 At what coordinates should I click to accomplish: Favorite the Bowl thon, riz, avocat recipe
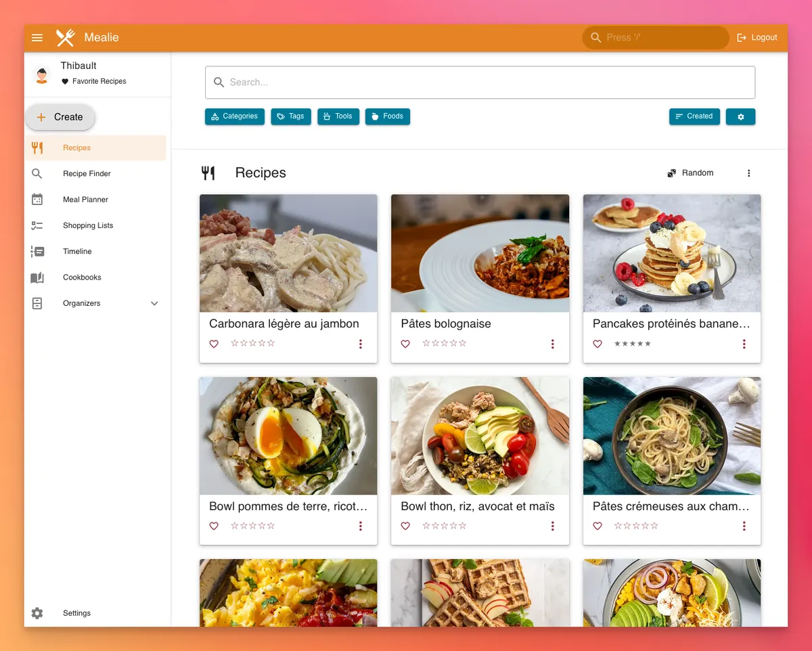[405, 526]
